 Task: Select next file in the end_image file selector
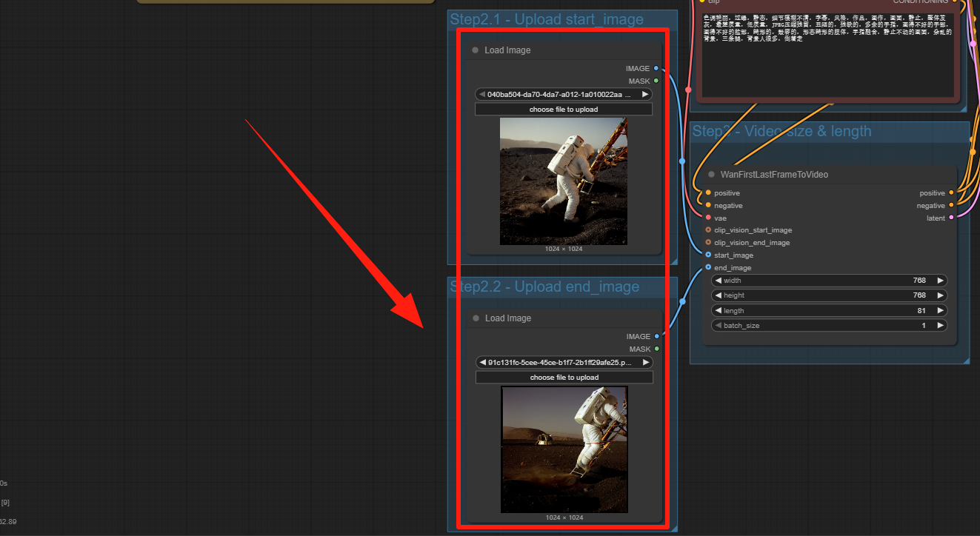pyautogui.click(x=645, y=363)
